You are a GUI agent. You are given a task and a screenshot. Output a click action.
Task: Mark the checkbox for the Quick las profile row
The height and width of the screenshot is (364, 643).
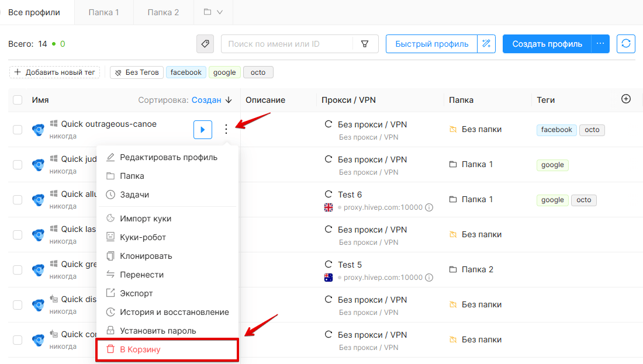click(18, 235)
